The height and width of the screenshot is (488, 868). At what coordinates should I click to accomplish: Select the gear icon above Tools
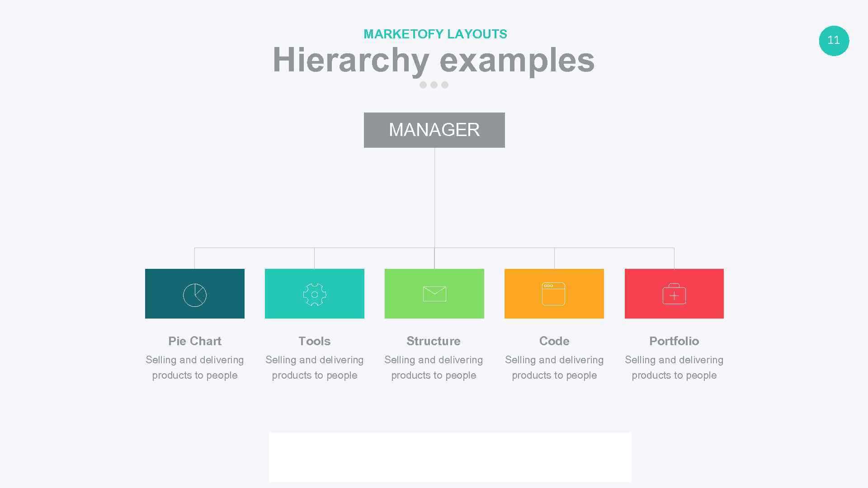[x=315, y=295]
